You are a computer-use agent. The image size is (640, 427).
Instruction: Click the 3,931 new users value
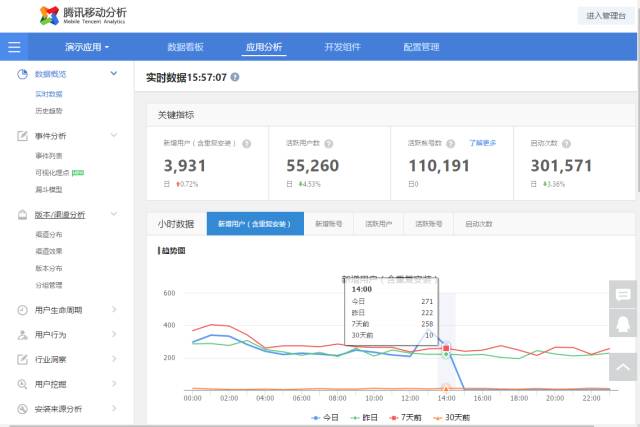point(185,166)
